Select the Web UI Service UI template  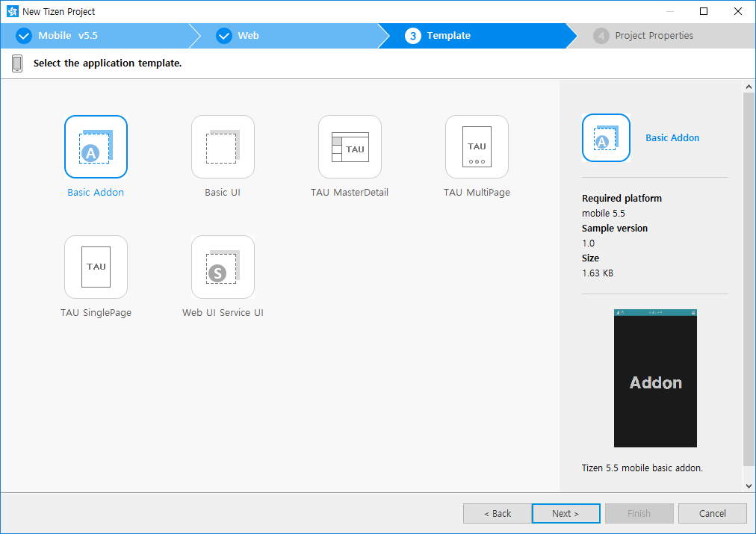[223, 267]
